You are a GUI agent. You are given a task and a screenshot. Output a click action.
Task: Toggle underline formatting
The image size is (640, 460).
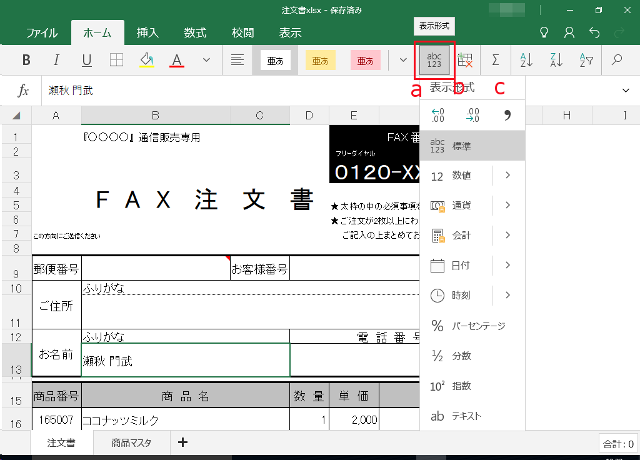tap(87, 60)
